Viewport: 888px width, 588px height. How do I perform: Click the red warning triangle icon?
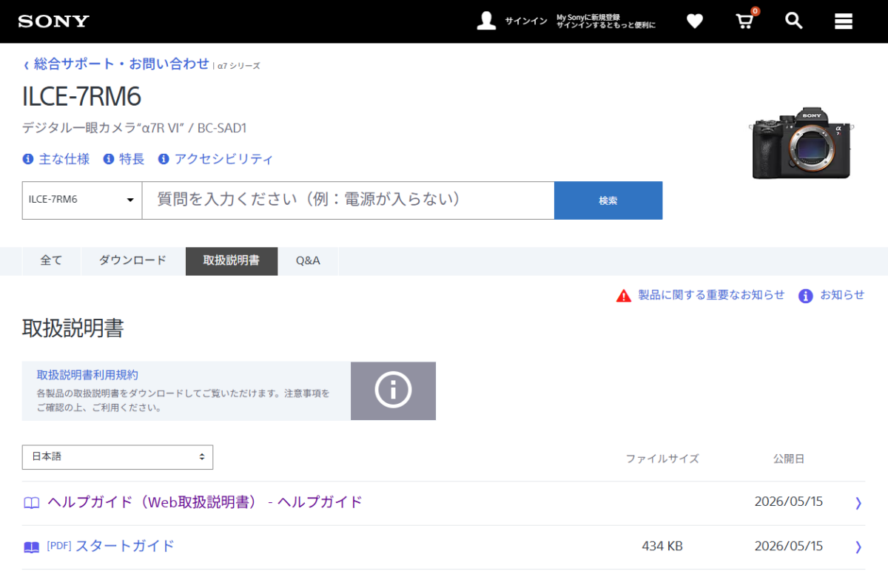tap(624, 296)
